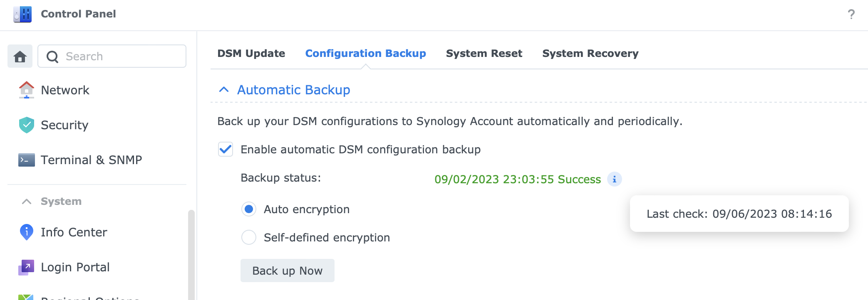
Task: Focus the Search input field
Action: click(112, 56)
